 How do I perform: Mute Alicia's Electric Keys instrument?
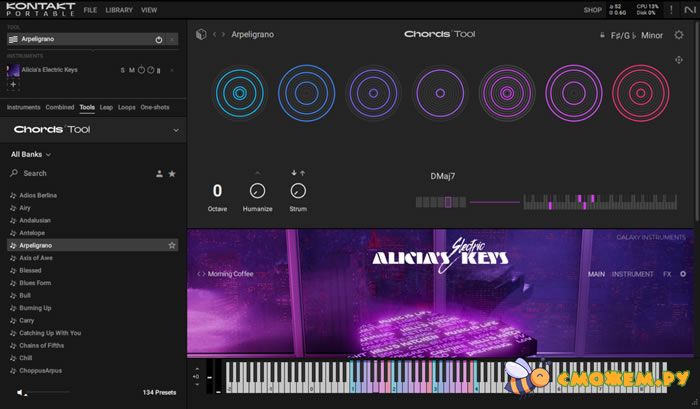(x=131, y=70)
